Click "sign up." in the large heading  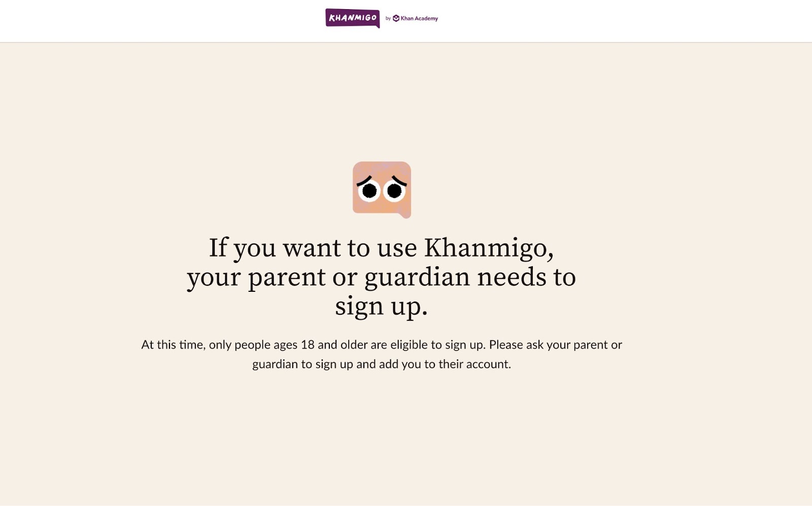[381, 307]
